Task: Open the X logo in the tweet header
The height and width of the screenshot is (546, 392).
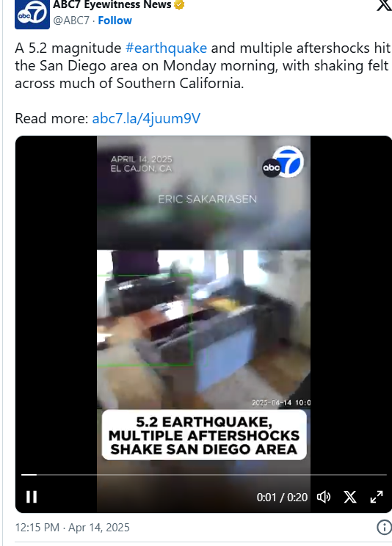Action: click(385, 5)
